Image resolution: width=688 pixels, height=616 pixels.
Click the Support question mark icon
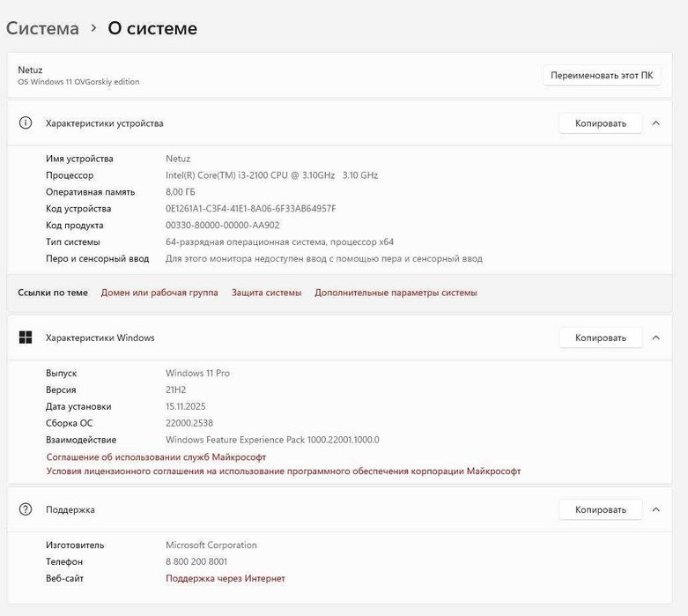26,509
